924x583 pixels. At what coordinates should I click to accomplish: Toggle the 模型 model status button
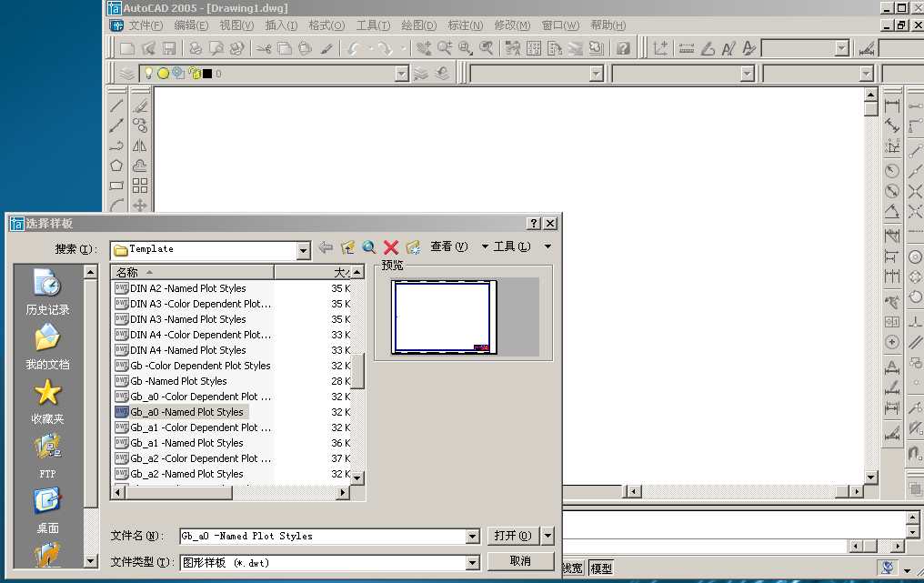[600, 568]
